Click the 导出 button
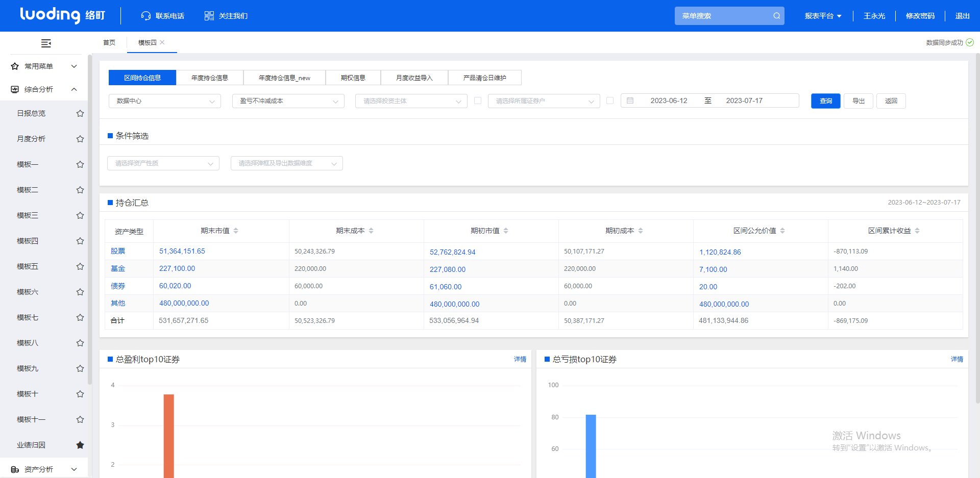Image resolution: width=980 pixels, height=478 pixels. point(859,101)
